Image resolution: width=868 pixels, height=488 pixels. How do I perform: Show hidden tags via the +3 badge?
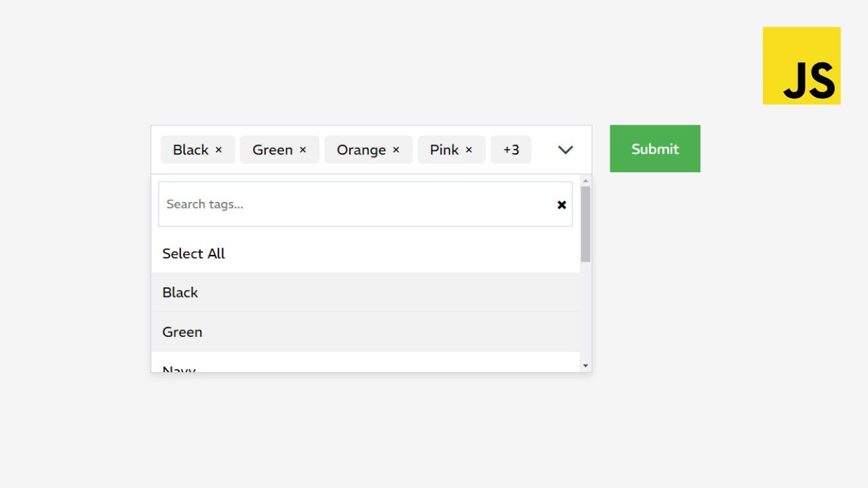click(511, 150)
